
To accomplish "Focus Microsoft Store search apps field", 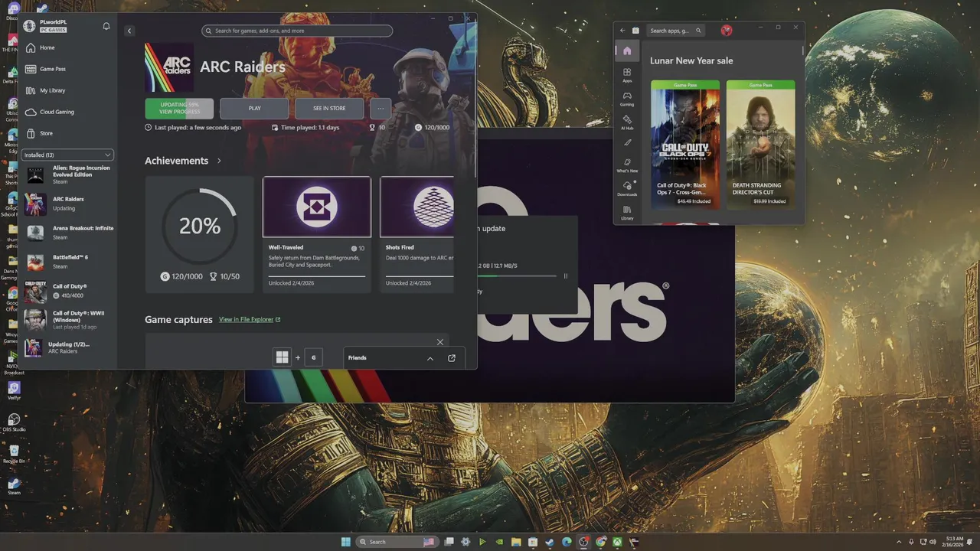I will (675, 31).
